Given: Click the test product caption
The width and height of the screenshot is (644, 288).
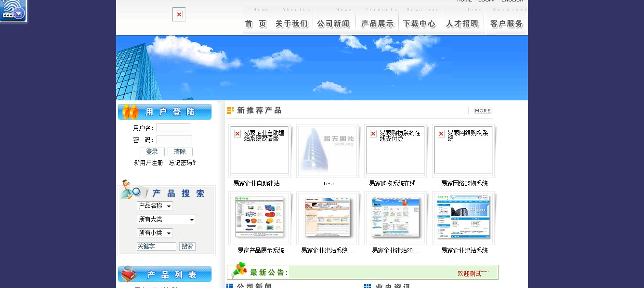Looking at the screenshot, I should point(329,184).
